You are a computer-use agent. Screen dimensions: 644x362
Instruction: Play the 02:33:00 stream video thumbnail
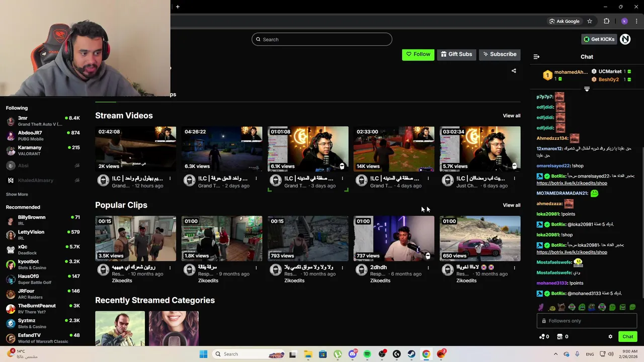(394, 149)
